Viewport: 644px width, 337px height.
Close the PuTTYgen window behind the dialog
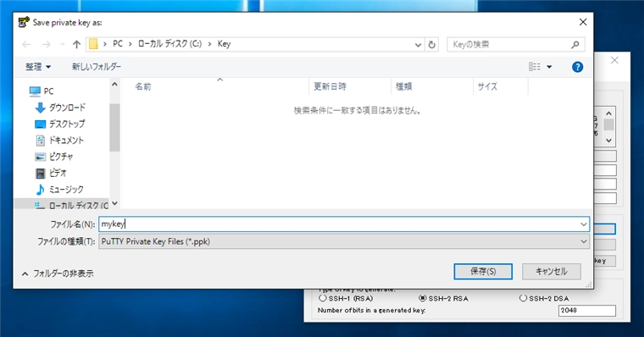point(614,60)
